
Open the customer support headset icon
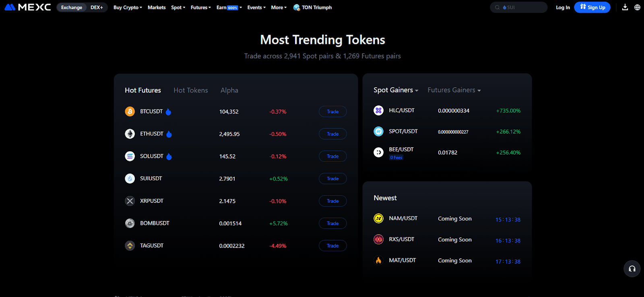click(632, 269)
